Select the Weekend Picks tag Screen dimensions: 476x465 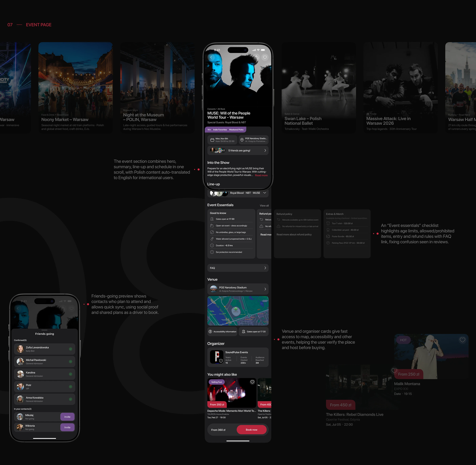tap(236, 130)
